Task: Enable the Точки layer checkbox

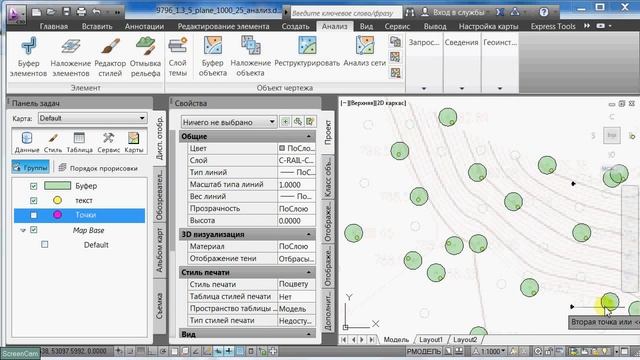Action: [x=33, y=215]
